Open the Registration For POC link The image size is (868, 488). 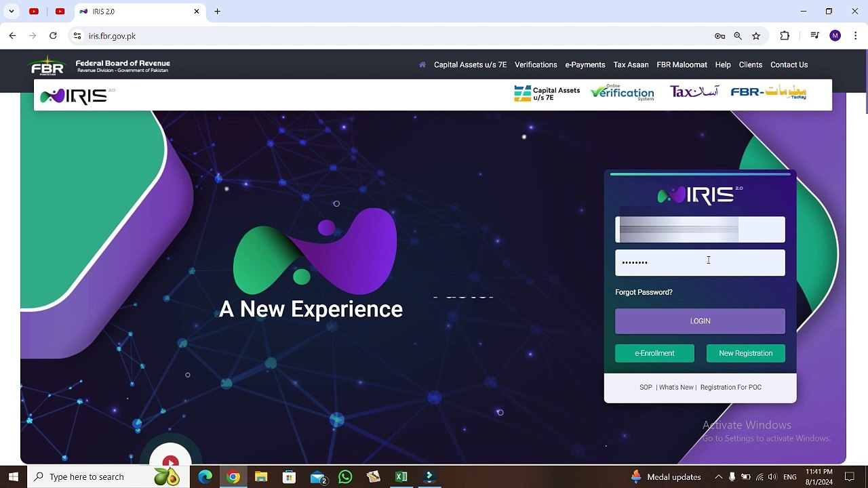731,388
